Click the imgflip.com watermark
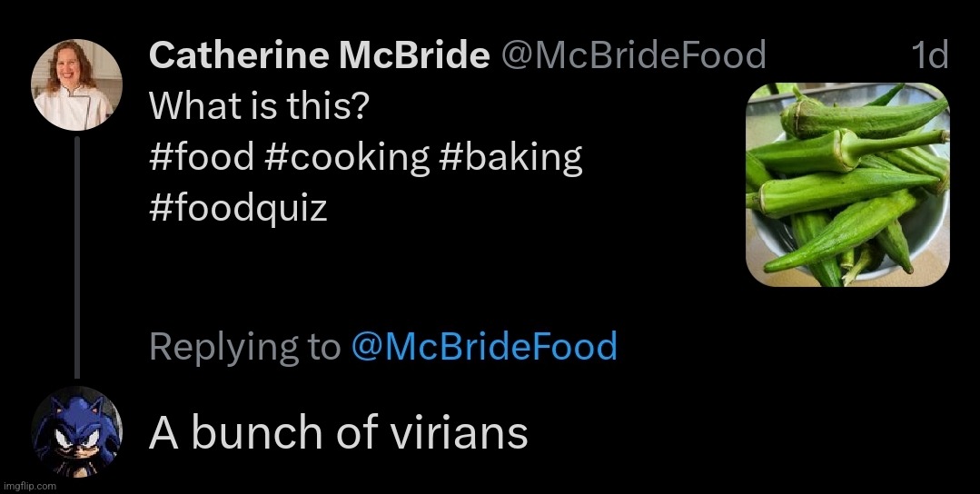The image size is (980, 494). [28, 486]
